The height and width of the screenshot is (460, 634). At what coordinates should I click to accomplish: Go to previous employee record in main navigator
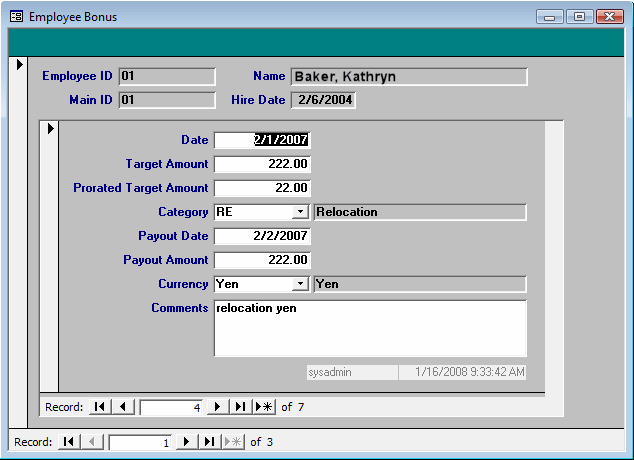(x=92, y=442)
